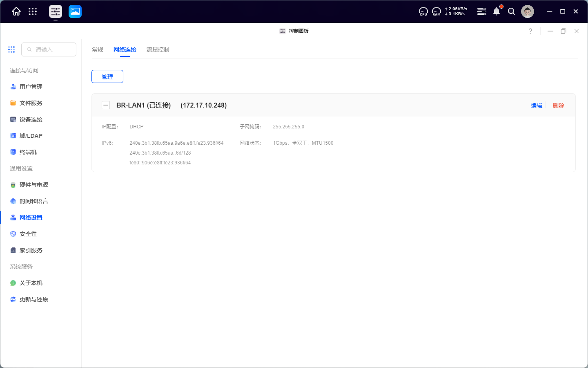
Task: Open the RAM usage monitor
Action: click(x=437, y=11)
